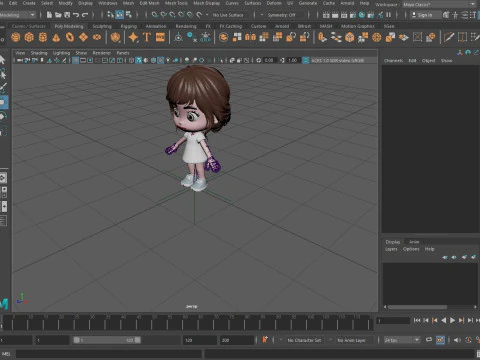This screenshot has height=360, width=480.
Task: Click the Set Key icon by range slider
Action: 265,340
